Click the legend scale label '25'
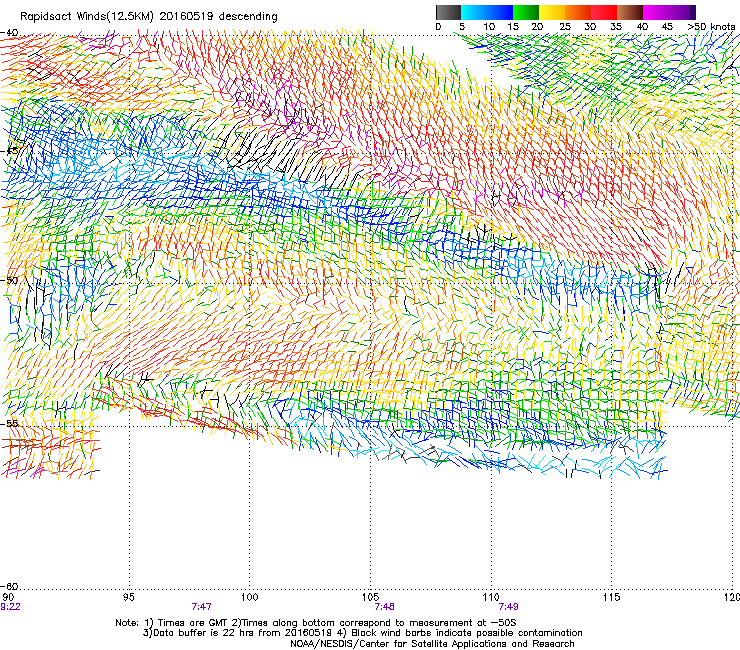 pos(565,27)
